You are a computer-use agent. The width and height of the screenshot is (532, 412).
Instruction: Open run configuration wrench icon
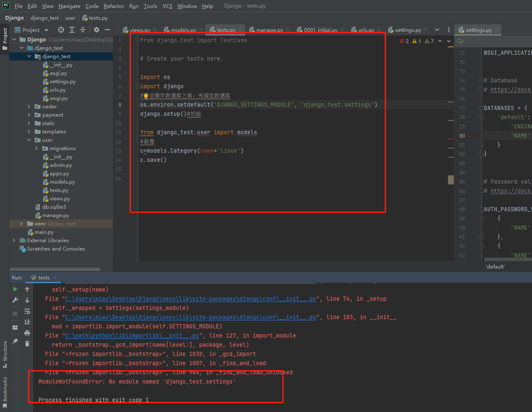[x=15, y=300]
